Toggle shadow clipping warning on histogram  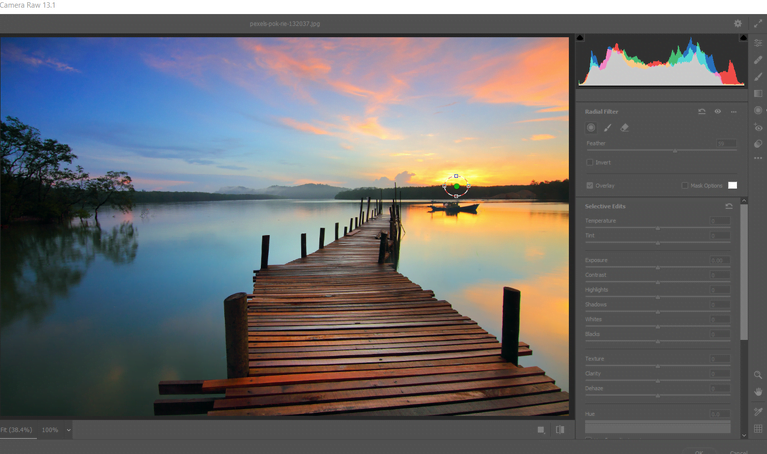[580, 38]
